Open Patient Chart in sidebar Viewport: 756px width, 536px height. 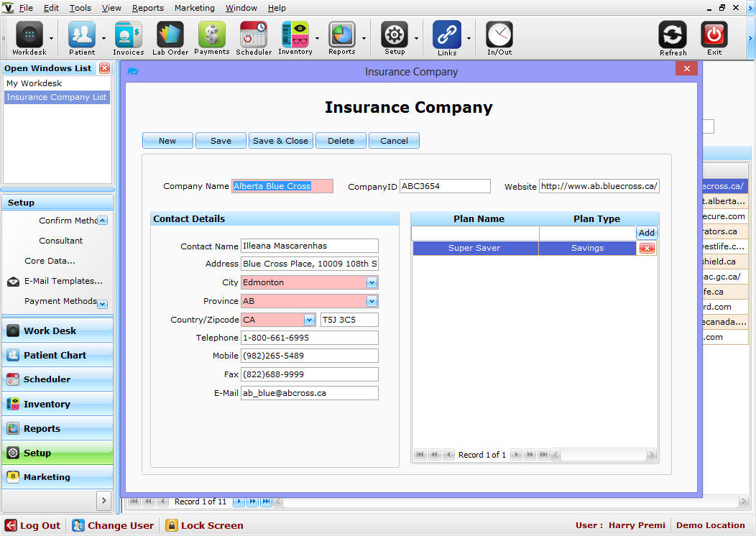click(57, 355)
